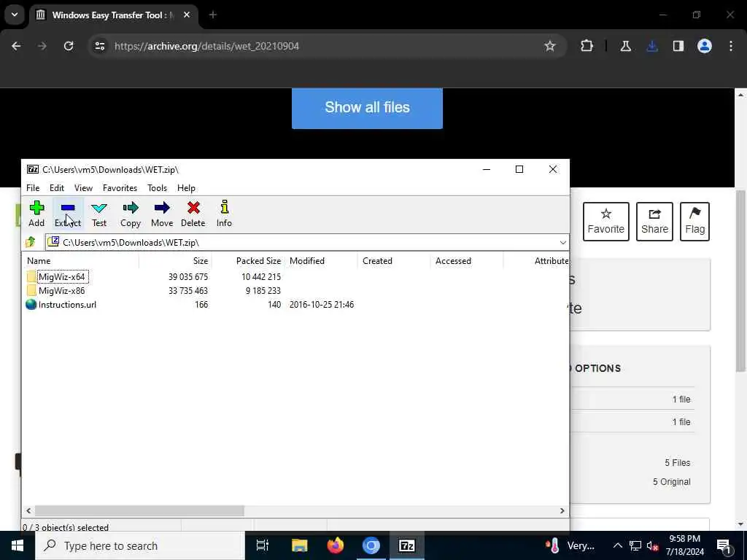
Task: Run the Test archive tool
Action: [99, 214]
